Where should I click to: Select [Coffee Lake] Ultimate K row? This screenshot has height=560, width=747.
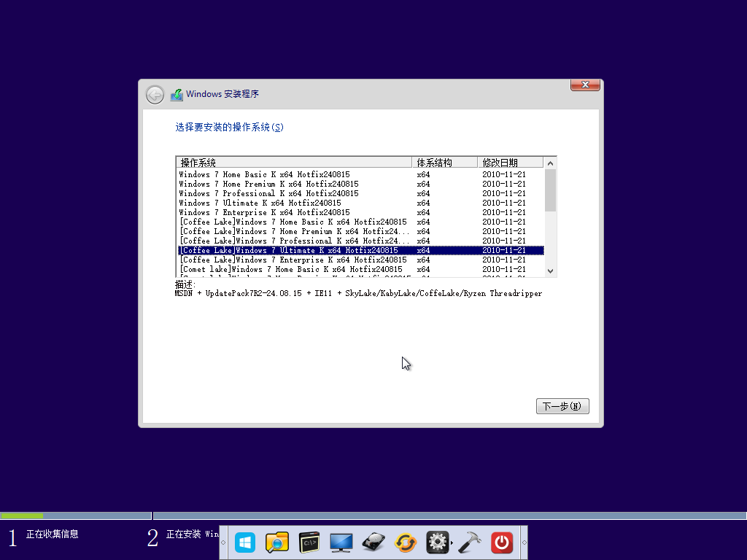(x=360, y=251)
